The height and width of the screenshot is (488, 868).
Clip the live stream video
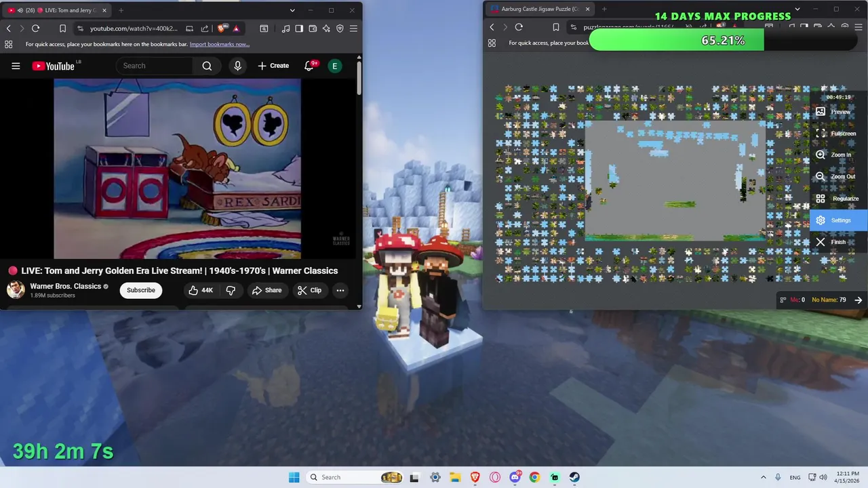click(309, 290)
